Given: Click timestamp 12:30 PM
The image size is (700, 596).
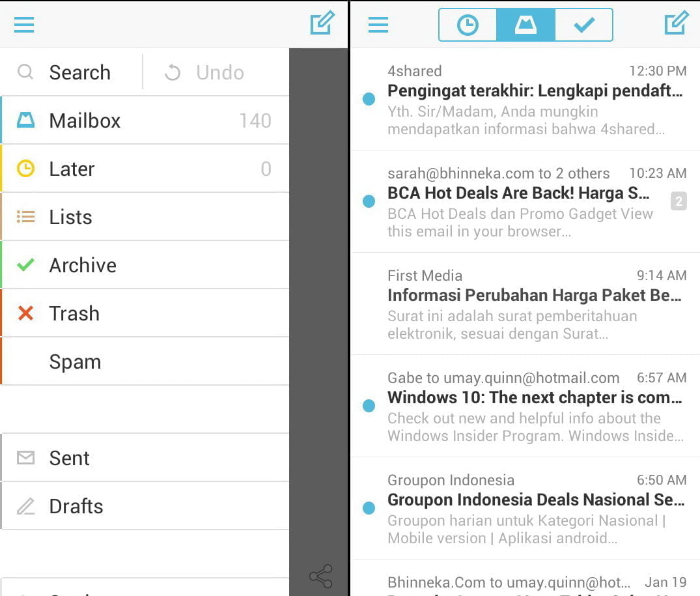Looking at the screenshot, I should coord(658,70).
